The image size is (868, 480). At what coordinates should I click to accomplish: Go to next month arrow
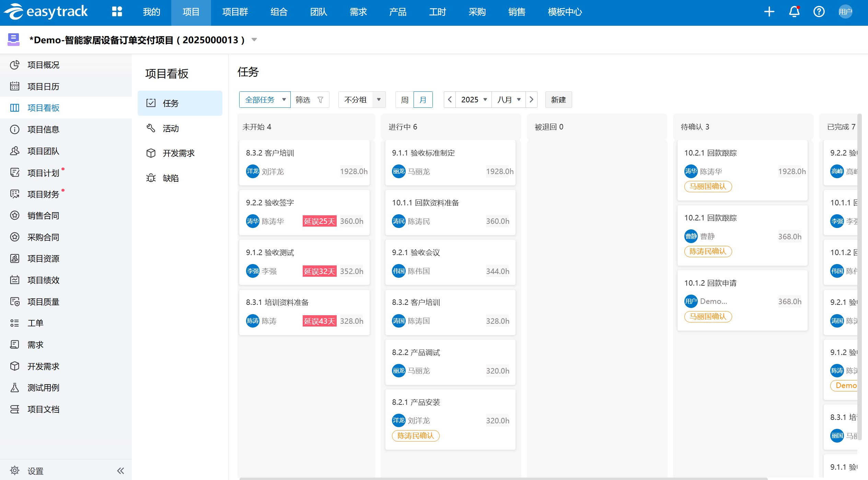(531, 100)
